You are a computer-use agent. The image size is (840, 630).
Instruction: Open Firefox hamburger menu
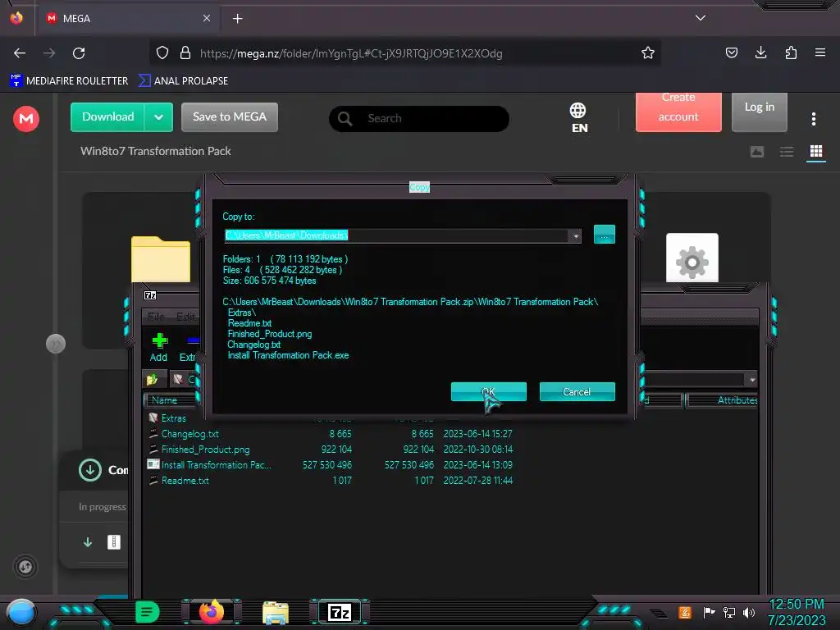[819, 52]
